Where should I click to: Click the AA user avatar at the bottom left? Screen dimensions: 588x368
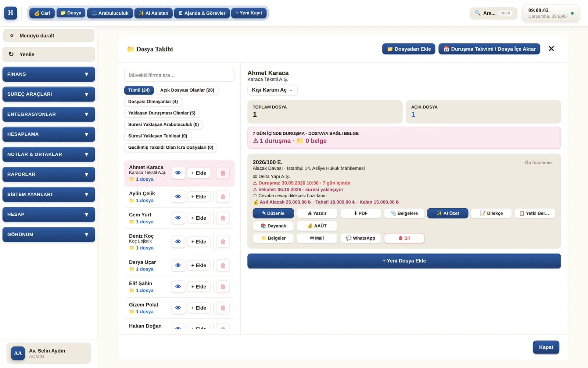tap(18, 353)
